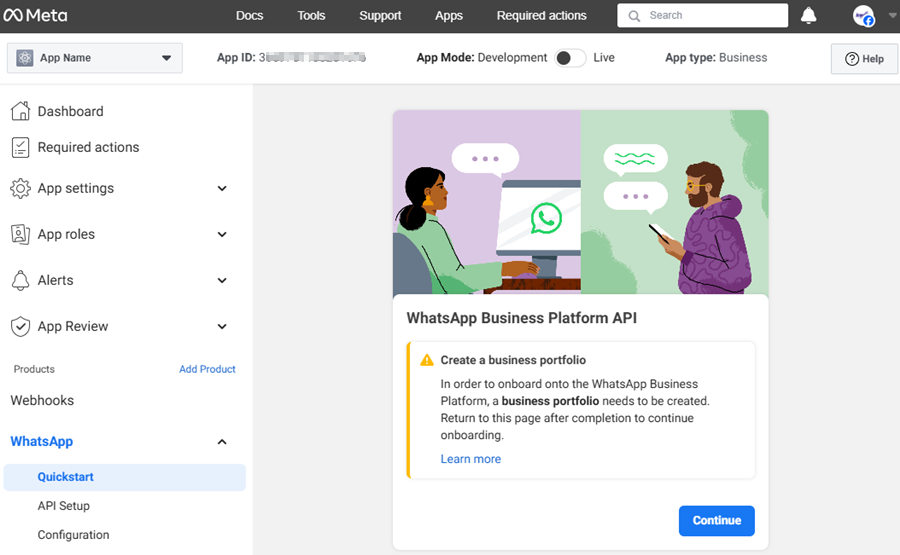Click into the Search field

coord(703,15)
